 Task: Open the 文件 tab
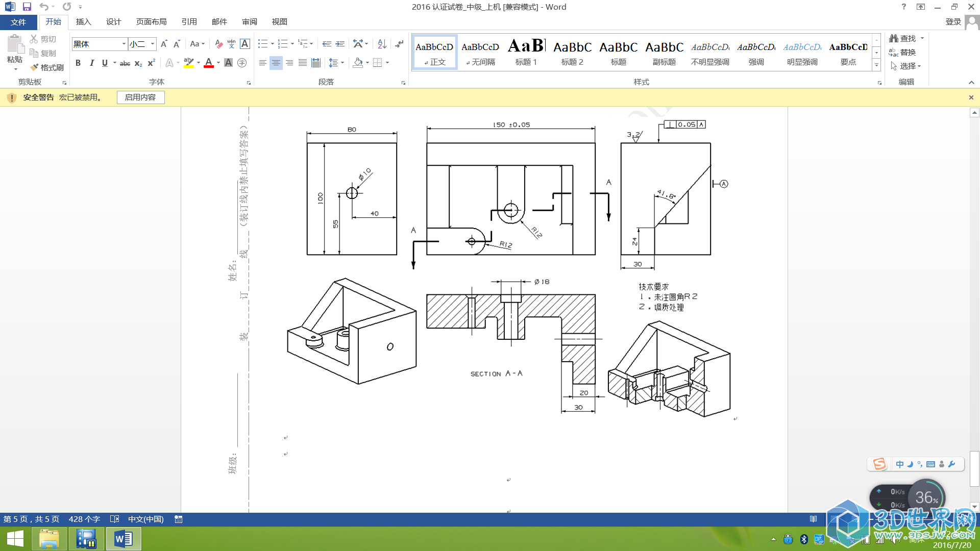point(18,22)
